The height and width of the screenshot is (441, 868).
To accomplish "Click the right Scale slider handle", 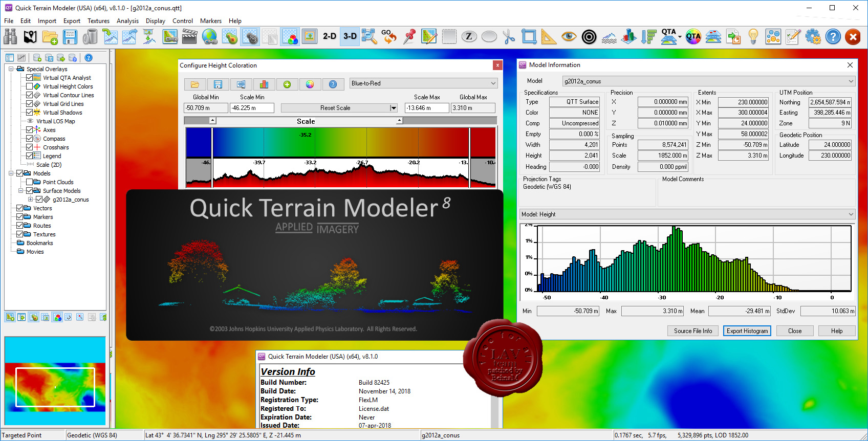I will pos(400,121).
